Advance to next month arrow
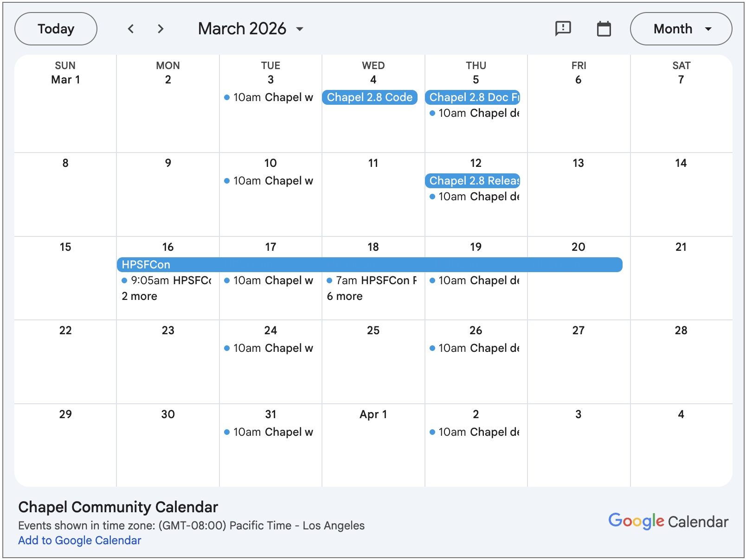The height and width of the screenshot is (560, 746). 161,29
